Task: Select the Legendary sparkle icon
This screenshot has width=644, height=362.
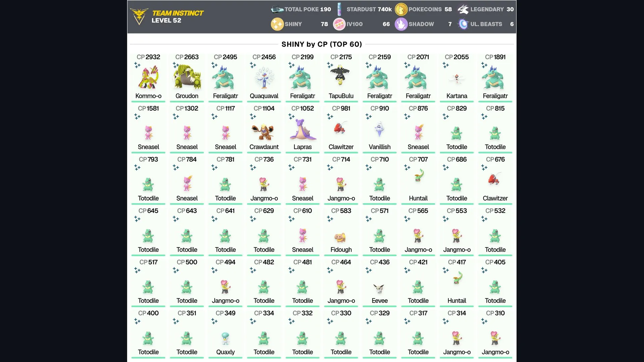Action: pos(463,9)
